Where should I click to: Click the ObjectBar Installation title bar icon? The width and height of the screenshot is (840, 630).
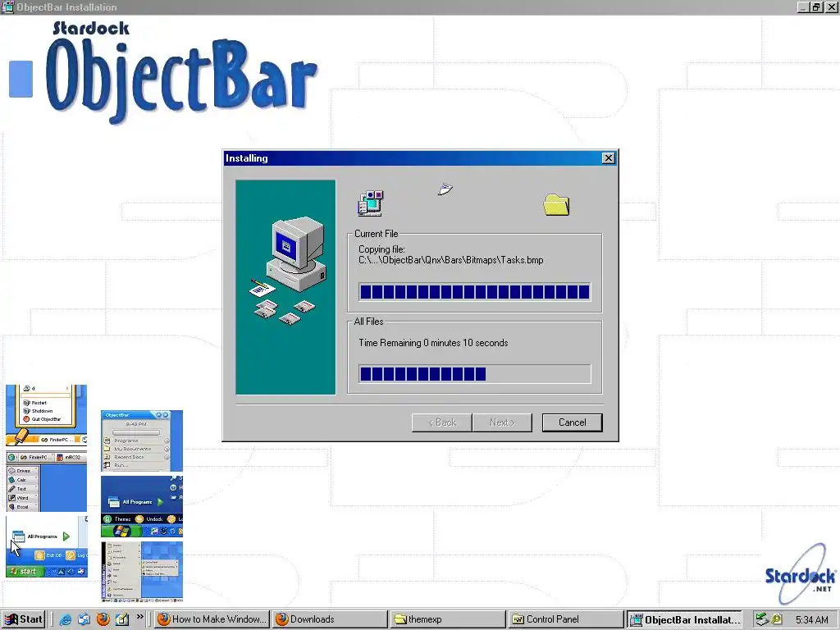7,7
